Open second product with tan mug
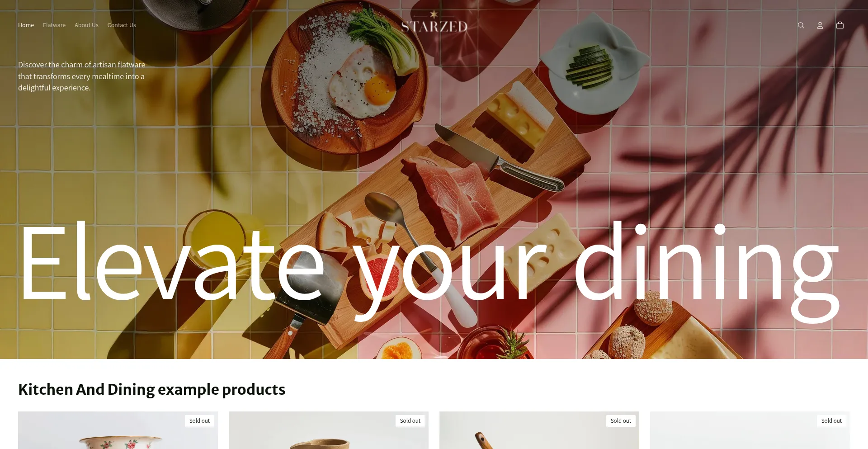Viewport: 868px width, 449px height. (x=329, y=430)
